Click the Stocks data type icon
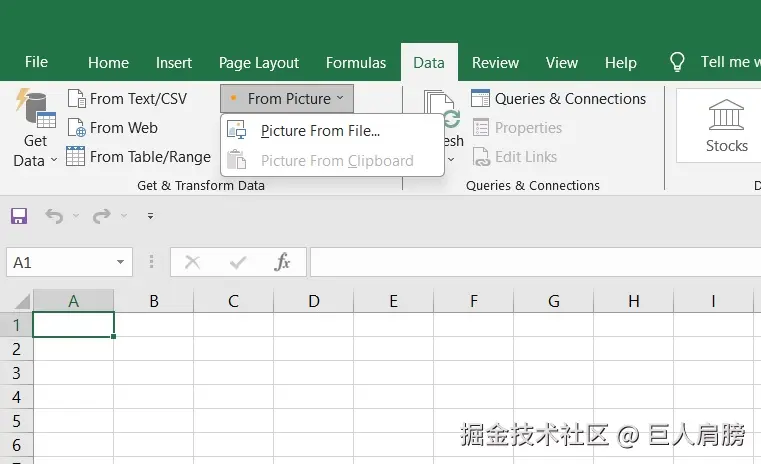 click(726, 116)
